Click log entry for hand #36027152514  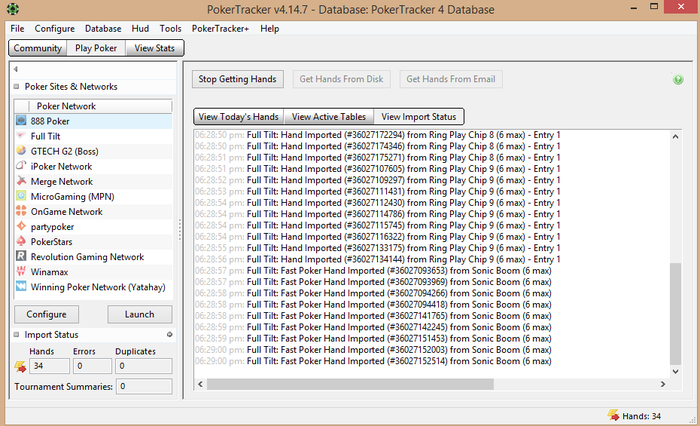(x=373, y=361)
